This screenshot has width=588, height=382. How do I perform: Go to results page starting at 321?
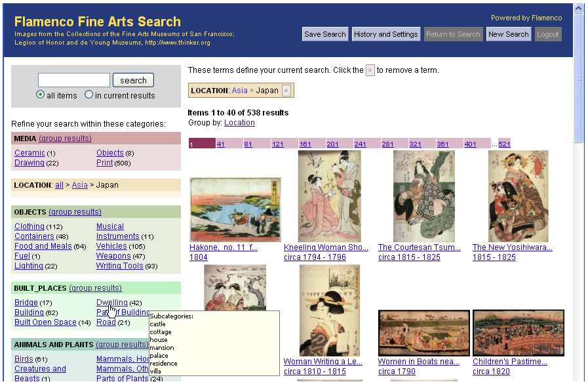tap(415, 144)
